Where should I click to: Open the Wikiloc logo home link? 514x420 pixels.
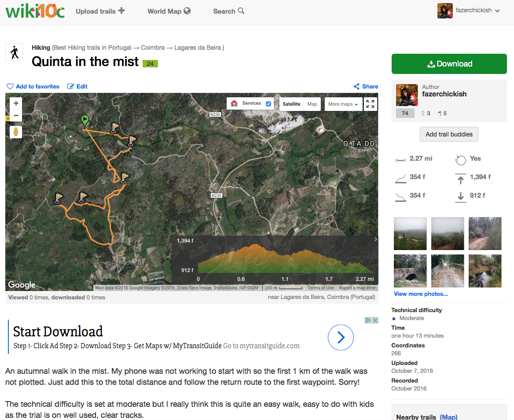coord(35,11)
